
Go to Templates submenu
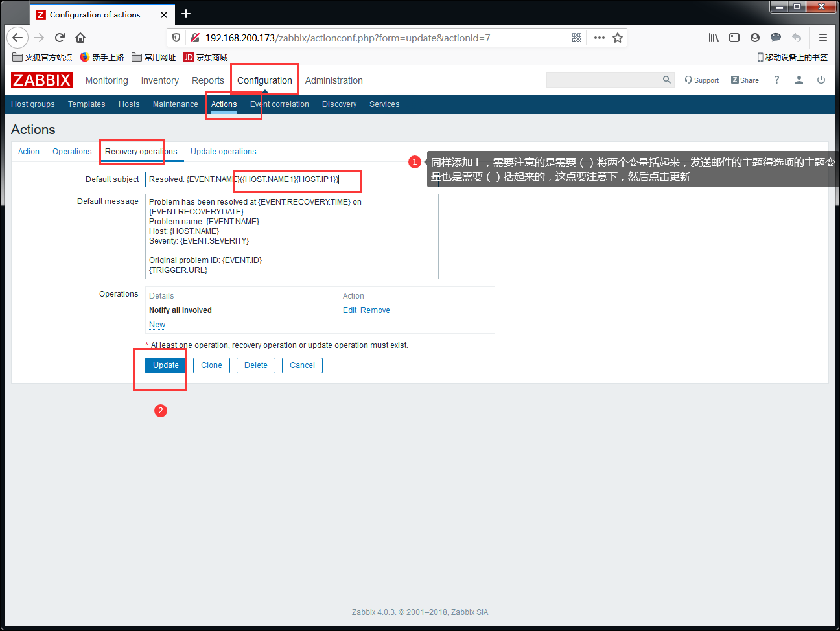tap(87, 104)
